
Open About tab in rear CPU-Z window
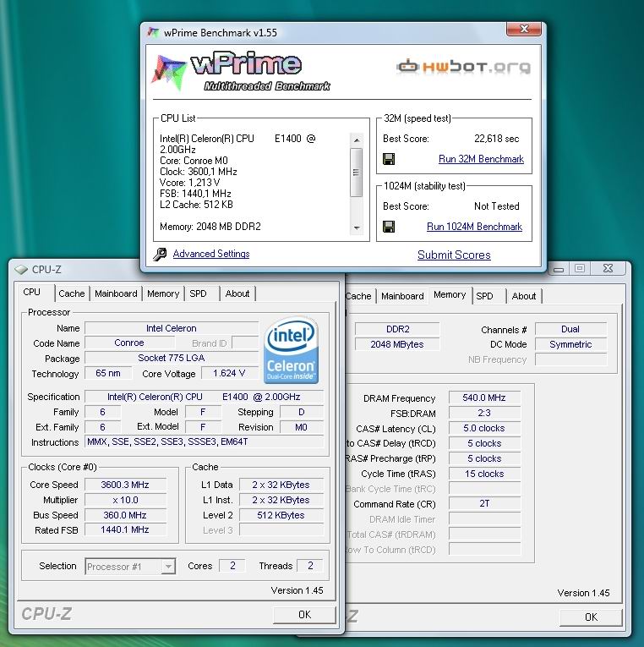point(524,296)
